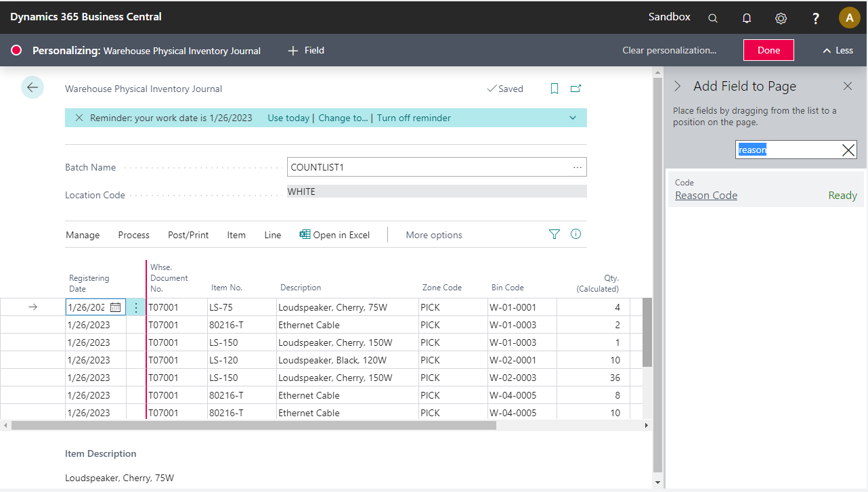Click the scroll right arrow of grid
Viewport: 868px width, 492px height.
coord(647,425)
